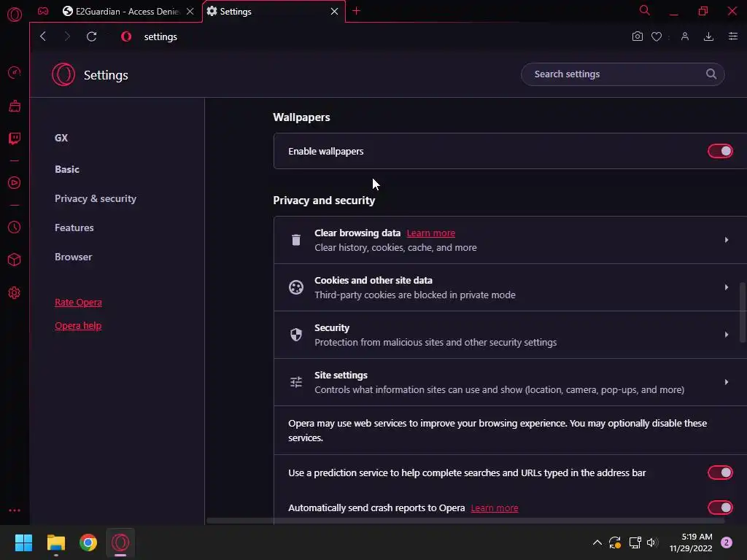The height and width of the screenshot is (560, 747).
Task: Open Easy Setup sliders icon
Action: pos(733,36)
